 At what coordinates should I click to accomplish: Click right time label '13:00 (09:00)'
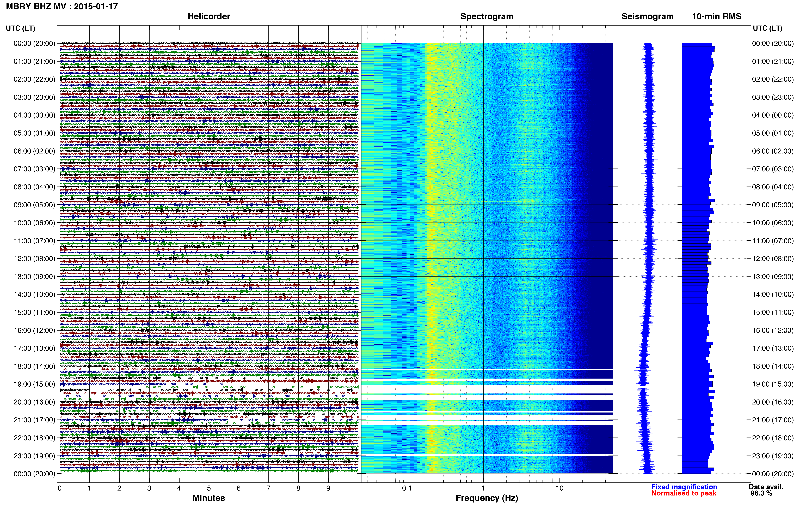773,277
